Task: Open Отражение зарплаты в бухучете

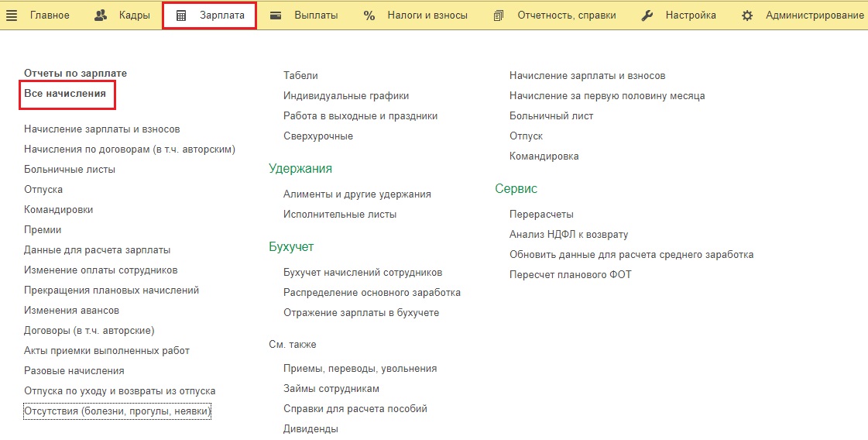Action: tap(362, 312)
